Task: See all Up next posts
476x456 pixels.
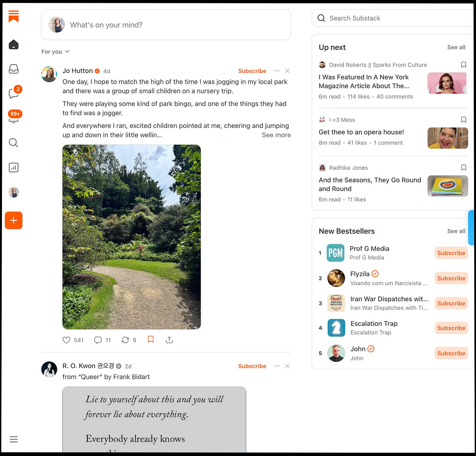Action: click(456, 47)
